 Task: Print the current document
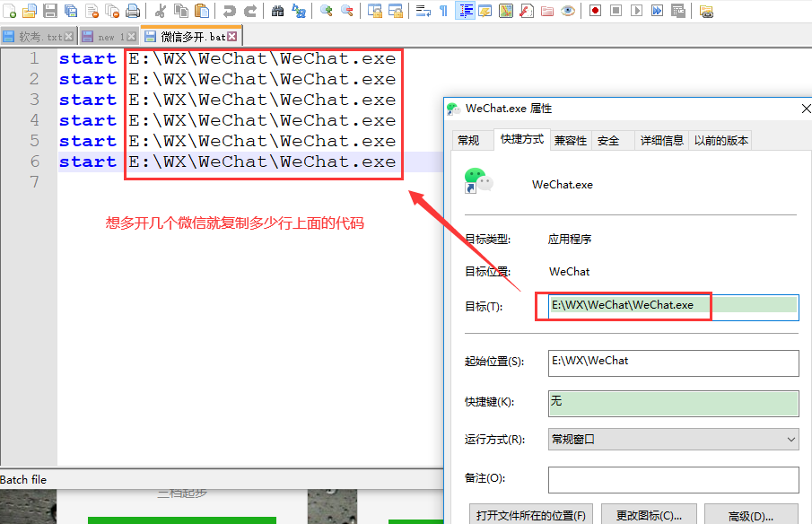click(133, 11)
